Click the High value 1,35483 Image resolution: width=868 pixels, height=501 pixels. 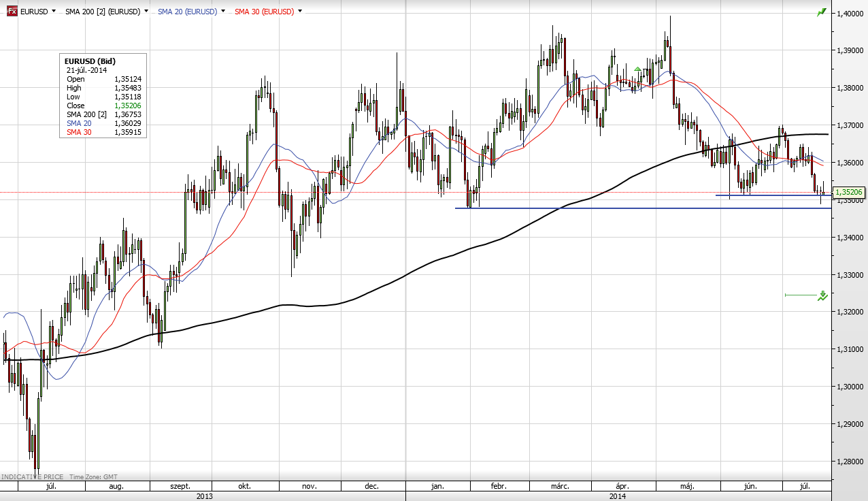(128, 88)
